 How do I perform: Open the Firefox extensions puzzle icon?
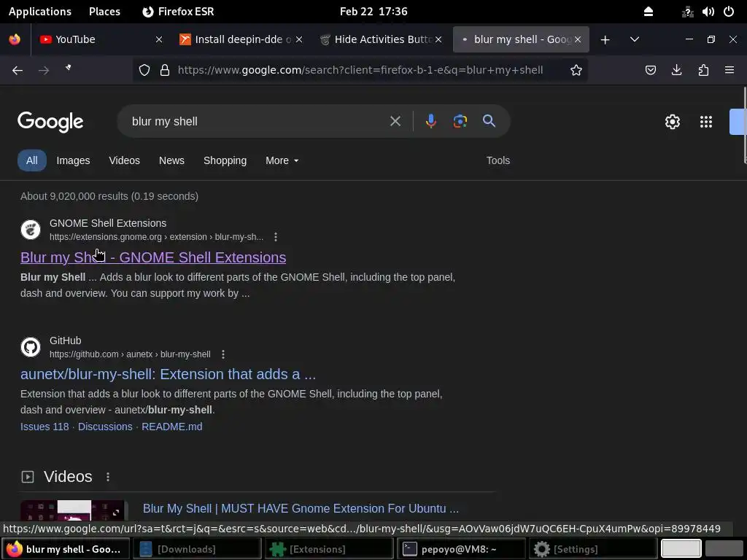point(703,71)
